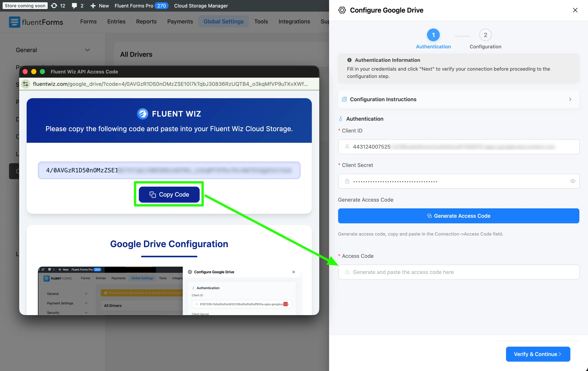Select step 2 Configuration circle
This screenshot has height=371, width=588.
(x=485, y=35)
